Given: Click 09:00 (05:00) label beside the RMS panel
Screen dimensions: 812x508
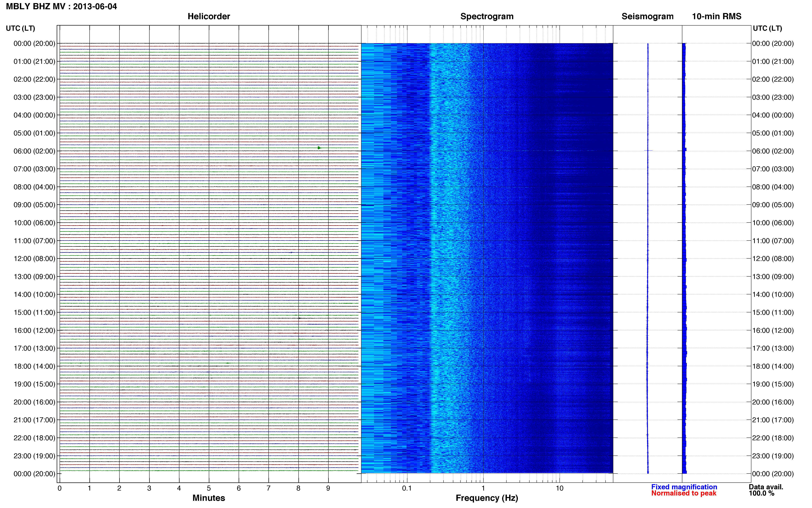Looking at the screenshot, I should click(773, 205).
